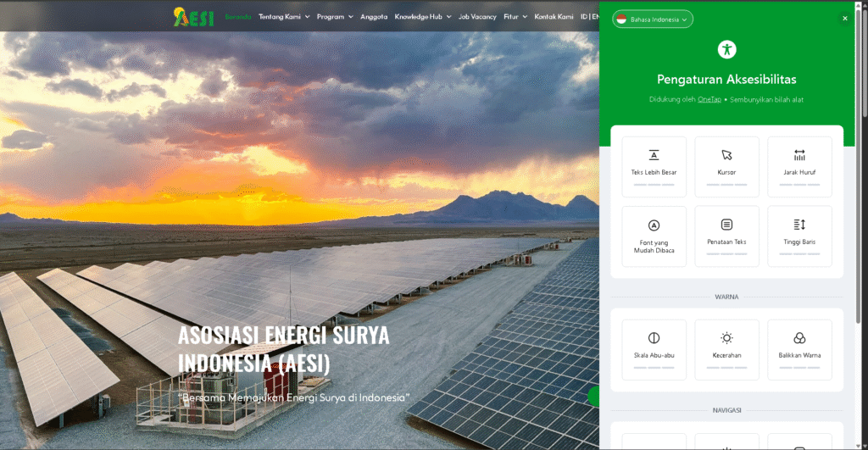Click the accessibility figure icon in header
This screenshot has height=450, width=868.
(x=726, y=49)
